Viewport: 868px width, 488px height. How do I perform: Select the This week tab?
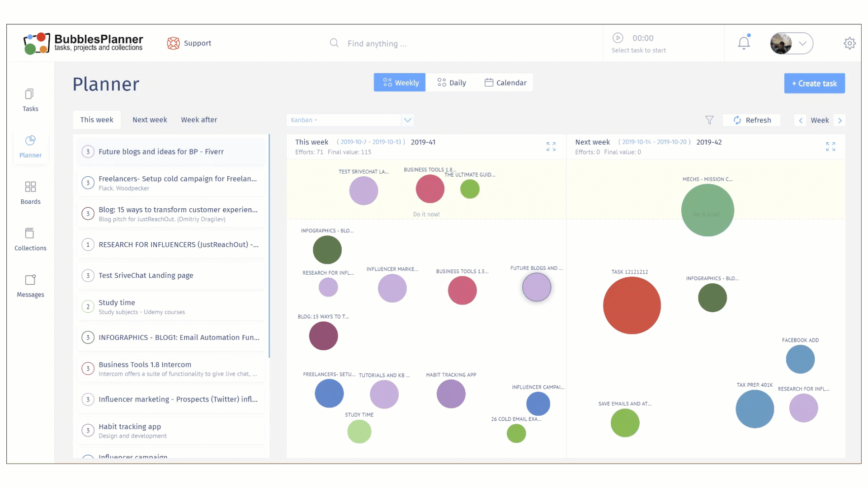click(97, 120)
